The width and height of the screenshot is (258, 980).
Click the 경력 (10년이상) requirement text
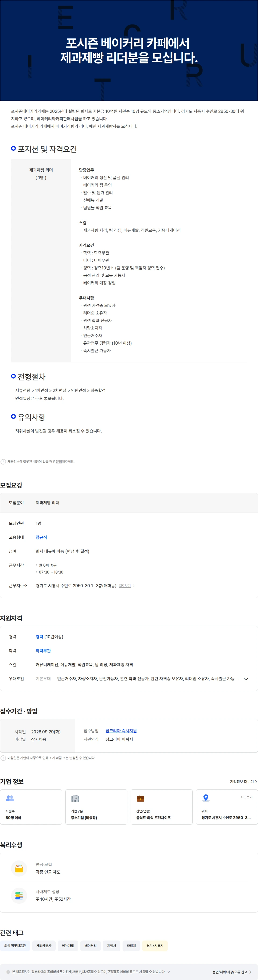[49, 636]
